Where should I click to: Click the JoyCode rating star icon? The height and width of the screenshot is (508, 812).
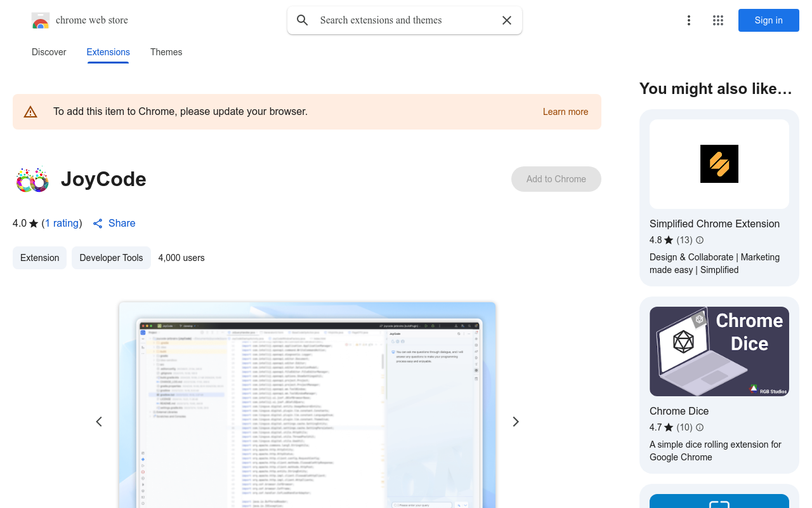34,224
